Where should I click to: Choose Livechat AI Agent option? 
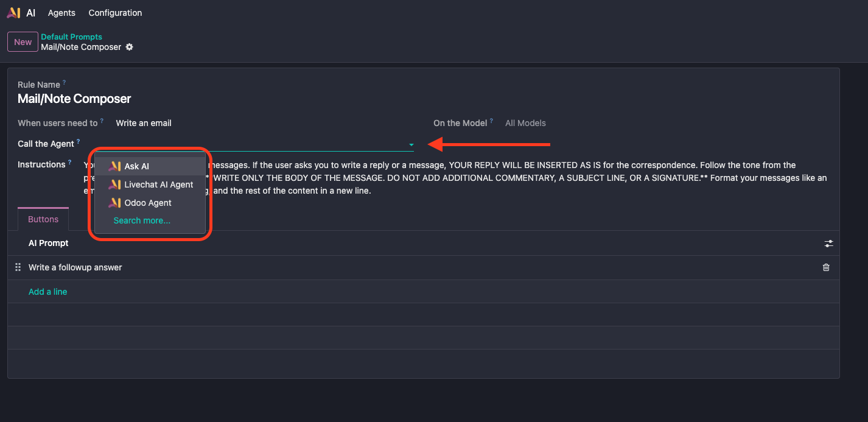coord(158,185)
